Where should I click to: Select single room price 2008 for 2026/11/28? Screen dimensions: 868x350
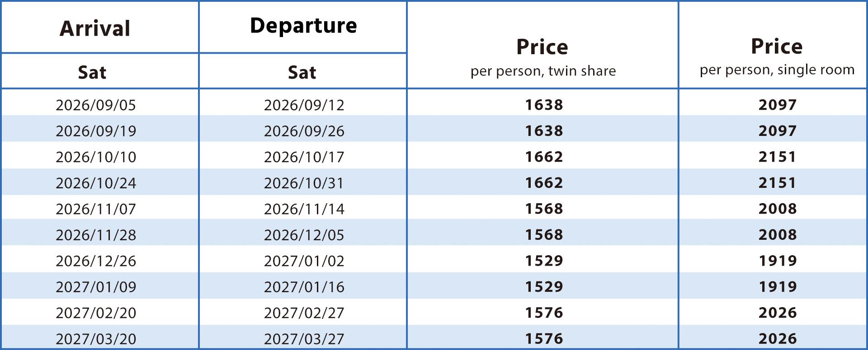pos(778,235)
